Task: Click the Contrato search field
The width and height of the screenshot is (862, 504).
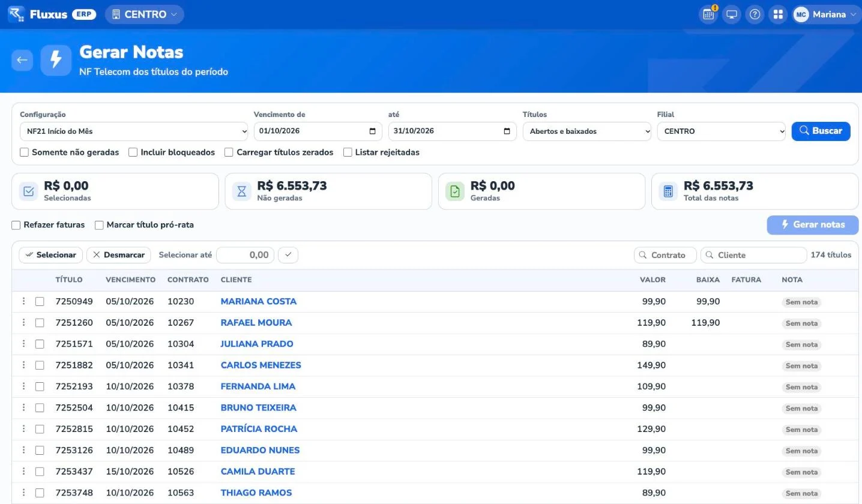Action: 665,255
